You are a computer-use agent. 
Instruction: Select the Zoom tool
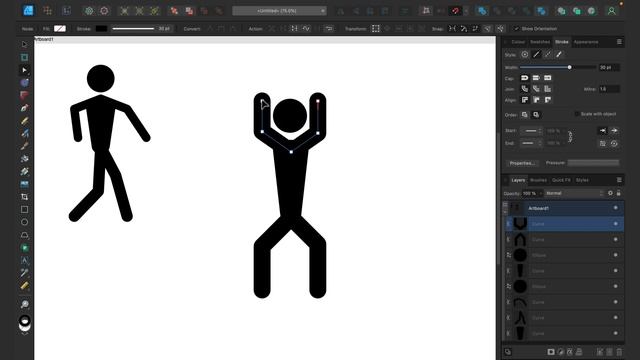[24, 304]
